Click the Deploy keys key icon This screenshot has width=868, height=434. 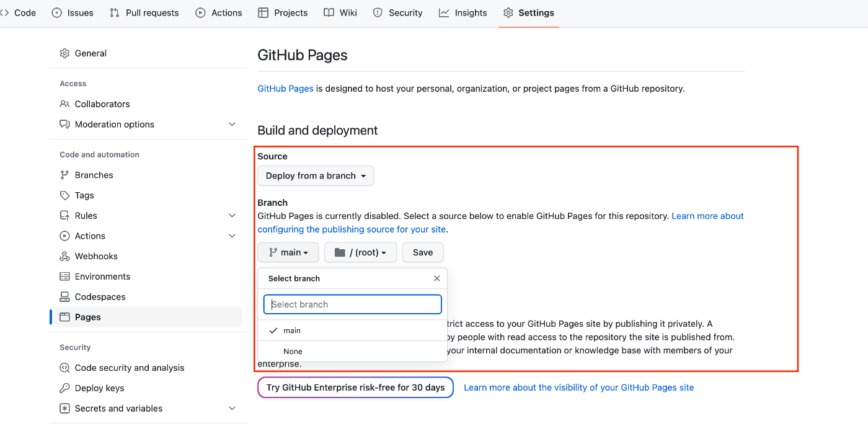click(x=64, y=388)
